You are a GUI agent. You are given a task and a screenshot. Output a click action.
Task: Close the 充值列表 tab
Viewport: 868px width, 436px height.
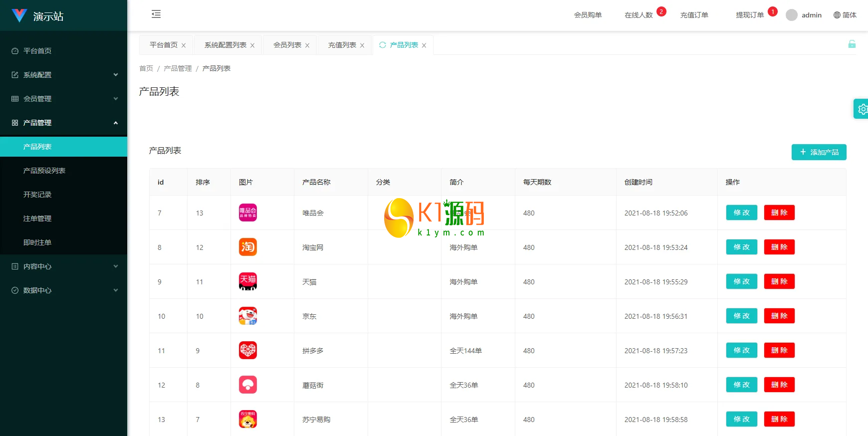pos(362,45)
